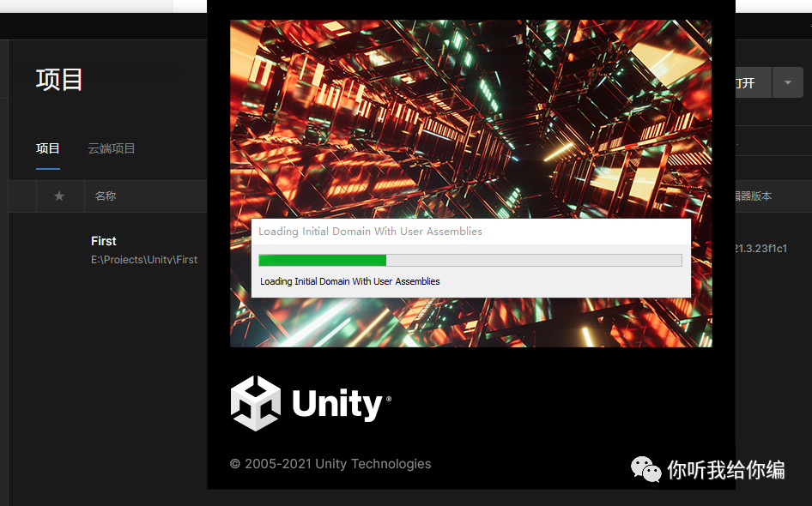Click the editor version column header
This screenshot has width=812, height=506.
pyautogui.click(x=754, y=196)
